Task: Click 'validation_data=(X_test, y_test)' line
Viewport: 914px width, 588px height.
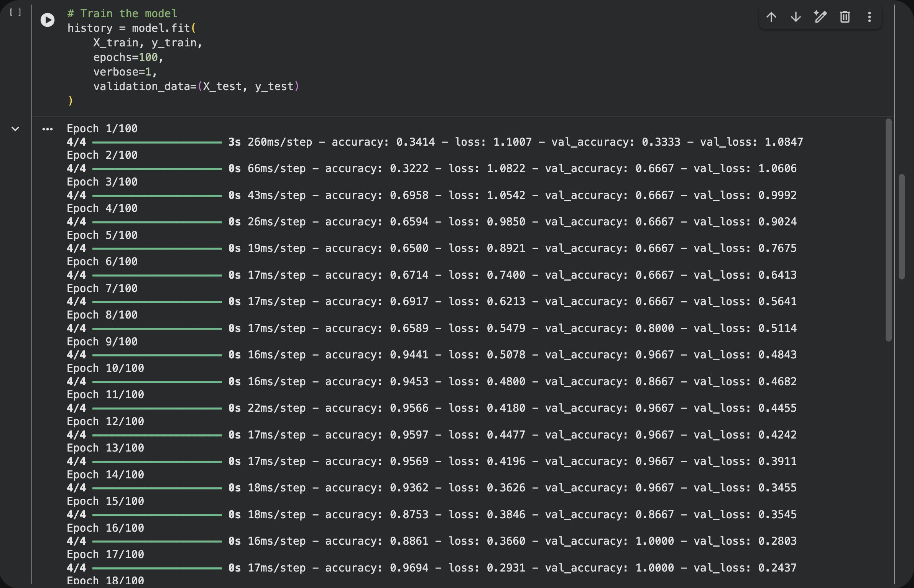Action: (x=196, y=86)
